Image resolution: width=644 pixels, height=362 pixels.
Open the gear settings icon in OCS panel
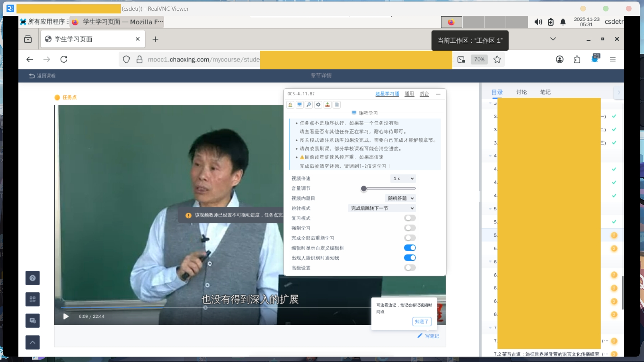tap(318, 105)
